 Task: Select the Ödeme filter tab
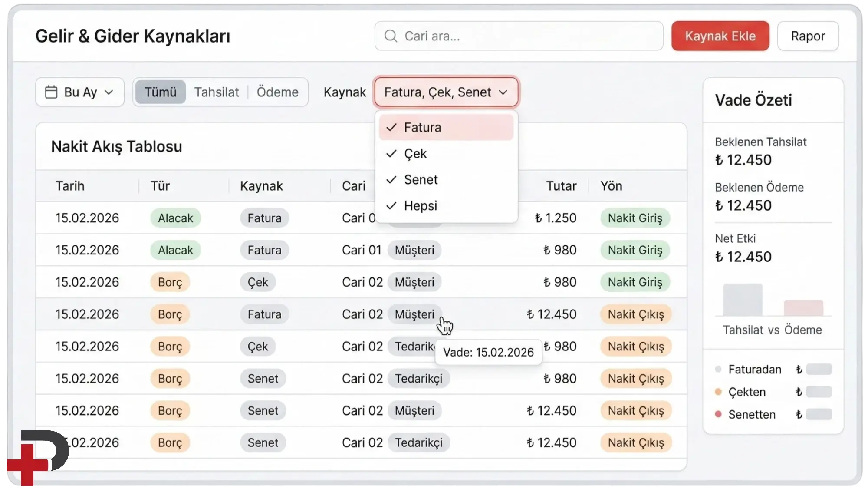pos(277,92)
